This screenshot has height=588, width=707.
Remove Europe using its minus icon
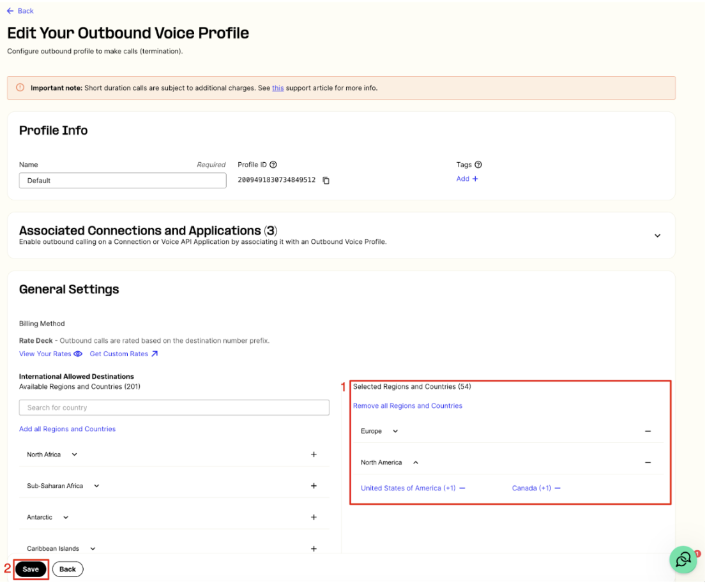(x=648, y=431)
